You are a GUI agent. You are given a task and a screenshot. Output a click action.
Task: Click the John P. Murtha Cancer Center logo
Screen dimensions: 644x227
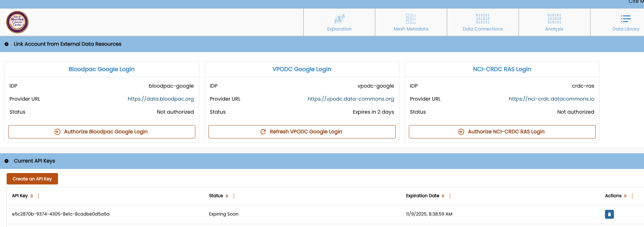click(17, 22)
